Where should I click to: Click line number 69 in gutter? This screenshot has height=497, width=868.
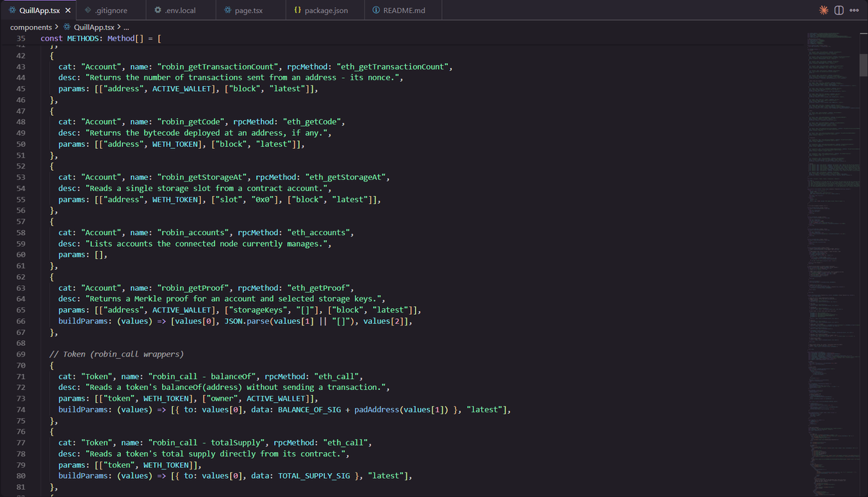click(20, 354)
